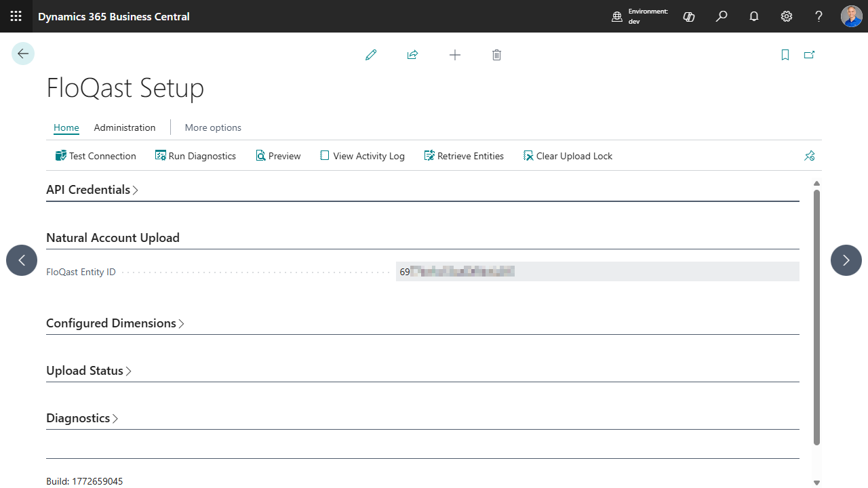Click Retrieve Entities action
The width and height of the screenshot is (868, 488).
(x=464, y=156)
